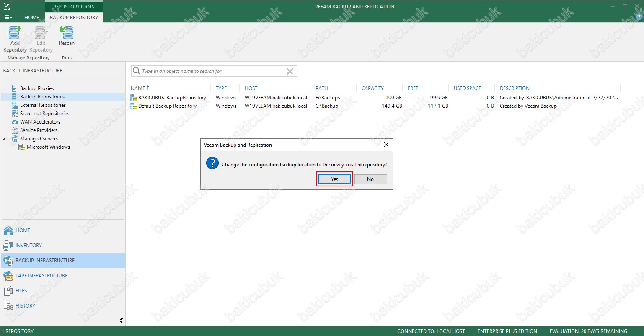
Task: Select the BACKUP REPOSITORY ribbon tab
Action: [x=74, y=17]
